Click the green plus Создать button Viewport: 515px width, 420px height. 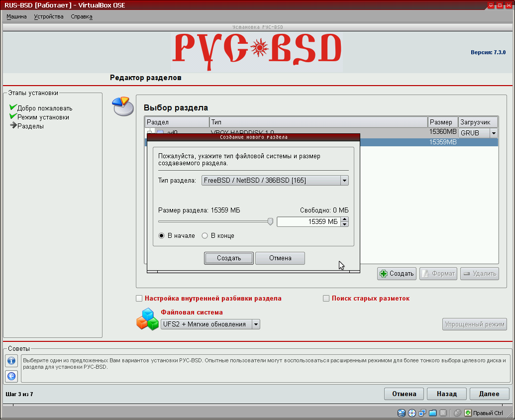click(x=397, y=274)
